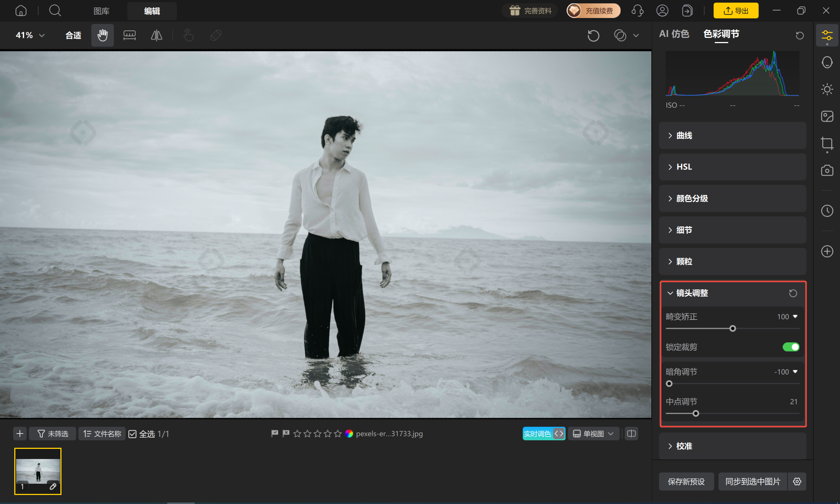Click the 中点调节 slider handle
Viewport: 840px width, 504px height.
[x=696, y=414]
